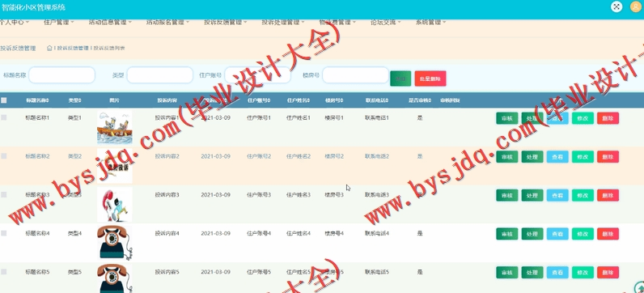Open the 投诉处理管理 nav menu
The image size is (644, 293).
[x=283, y=22]
